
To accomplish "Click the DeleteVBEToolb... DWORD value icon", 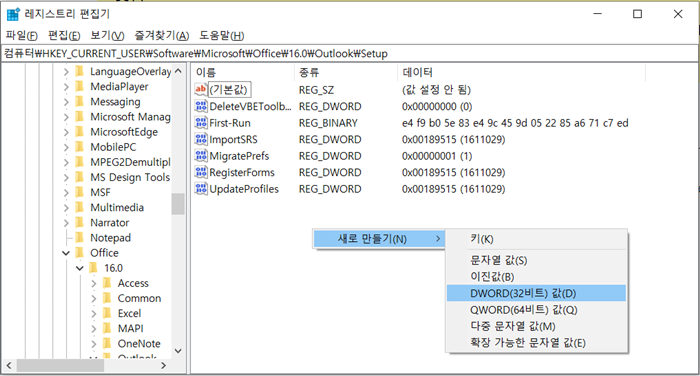I will (x=201, y=106).
